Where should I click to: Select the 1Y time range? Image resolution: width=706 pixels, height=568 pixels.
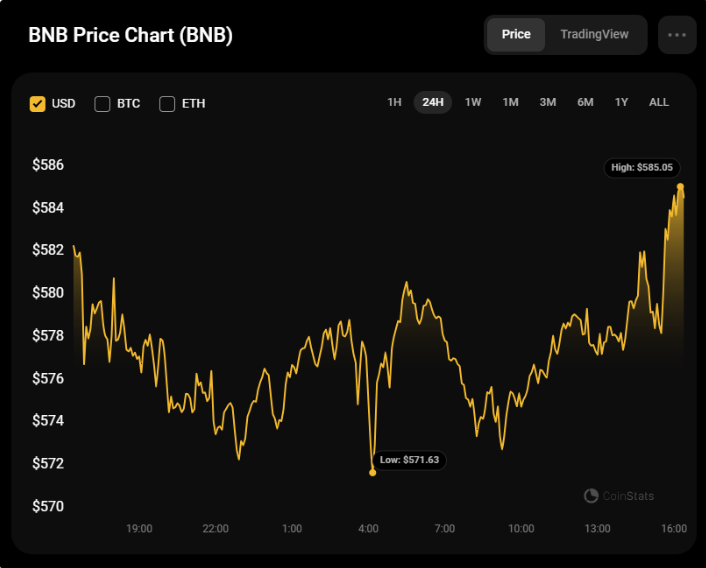(x=621, y=102)
